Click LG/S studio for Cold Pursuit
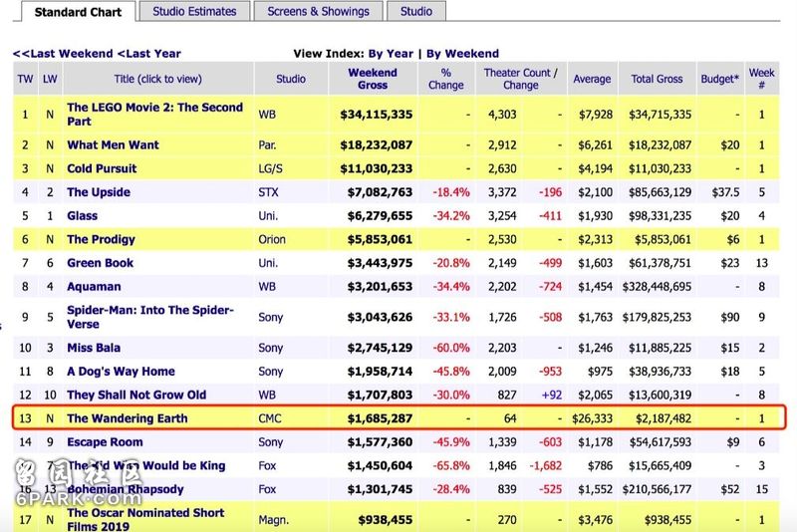This screenshot has width=797, height=532. pos(270,168)
